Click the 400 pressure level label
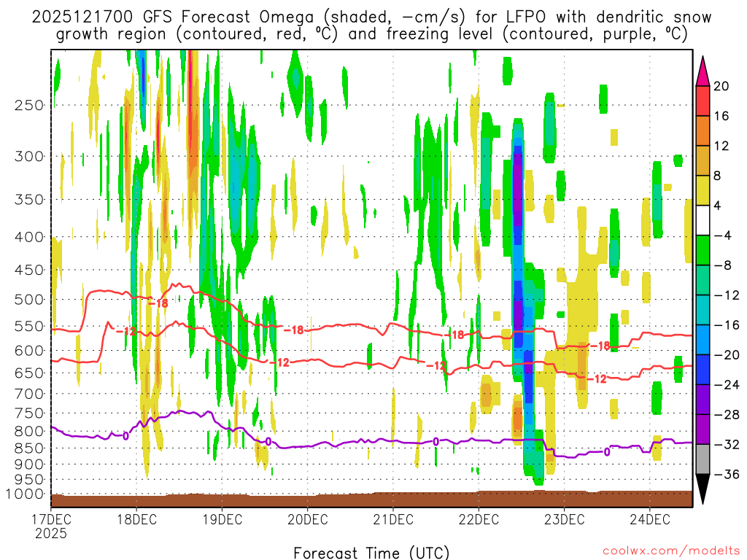 pos(29,237)
